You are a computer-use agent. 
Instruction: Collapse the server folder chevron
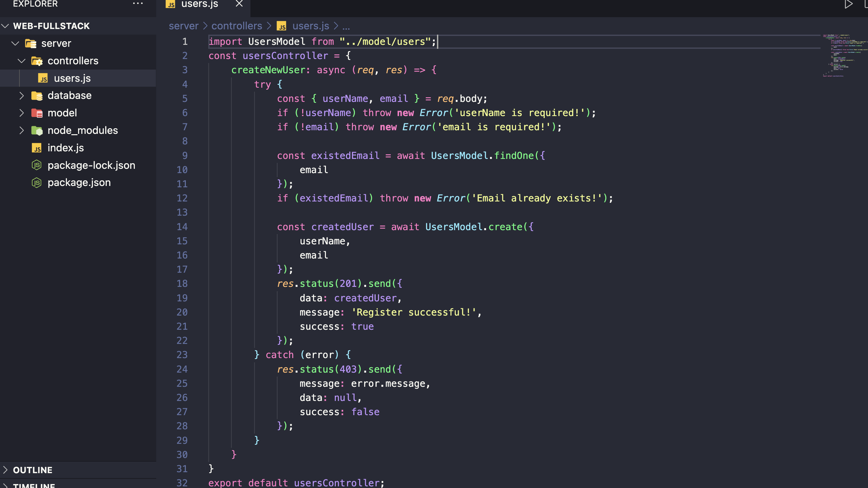[x=15, y=44]
